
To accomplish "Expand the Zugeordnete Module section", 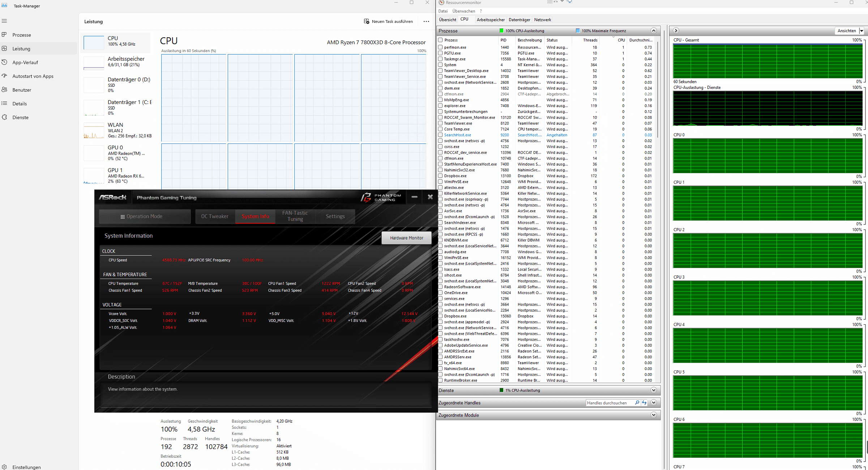I will coord(653,415).
